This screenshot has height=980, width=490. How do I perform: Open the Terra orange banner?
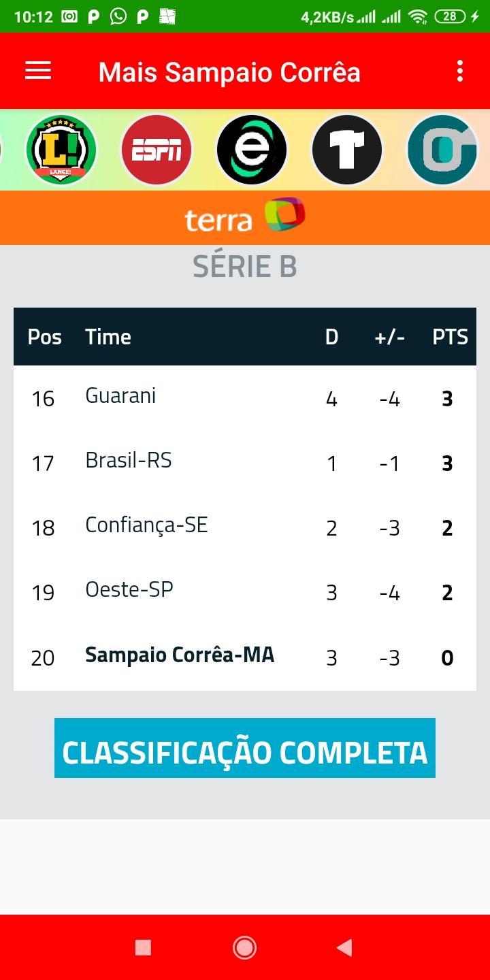pos(245,218)
